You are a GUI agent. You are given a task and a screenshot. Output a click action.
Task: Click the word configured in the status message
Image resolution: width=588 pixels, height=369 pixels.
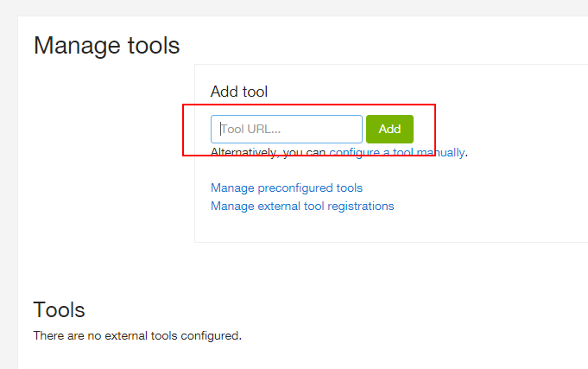click(x=211, y=335)
